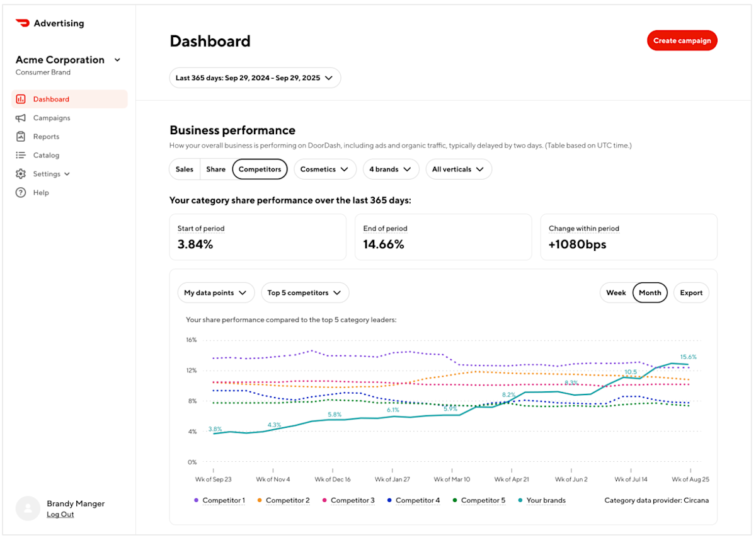The height and width of the screenshot is (540, 756).
Task: Click the Help question mark icon
Action: (21, 192)
